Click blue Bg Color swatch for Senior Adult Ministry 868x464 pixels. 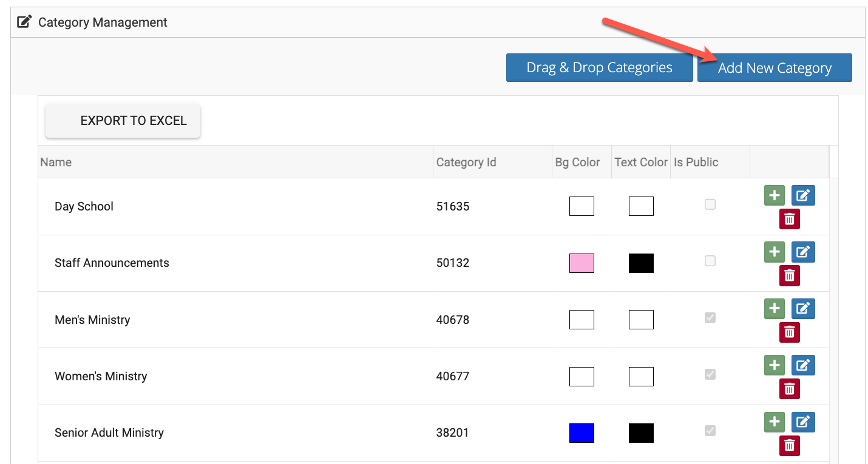pos(581,433)
